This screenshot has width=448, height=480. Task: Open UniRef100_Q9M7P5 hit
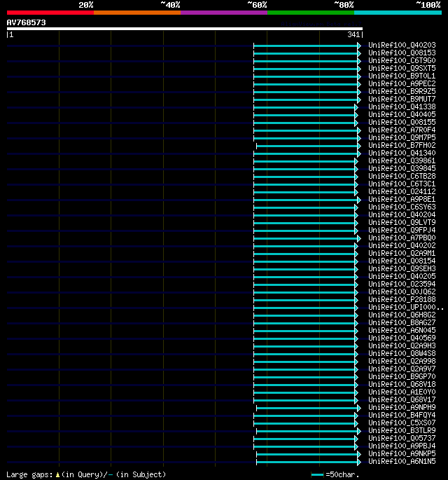pos(402,138)
